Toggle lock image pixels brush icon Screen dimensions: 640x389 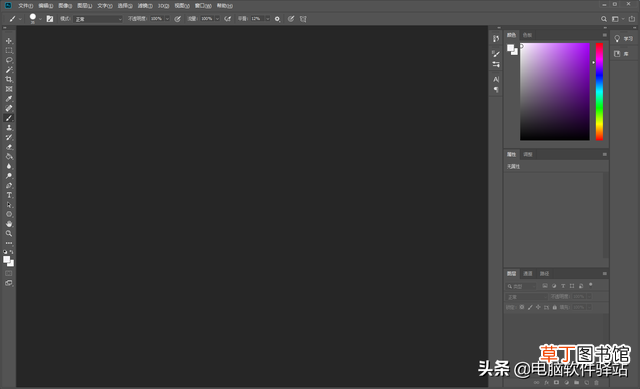tap(530, 307)
